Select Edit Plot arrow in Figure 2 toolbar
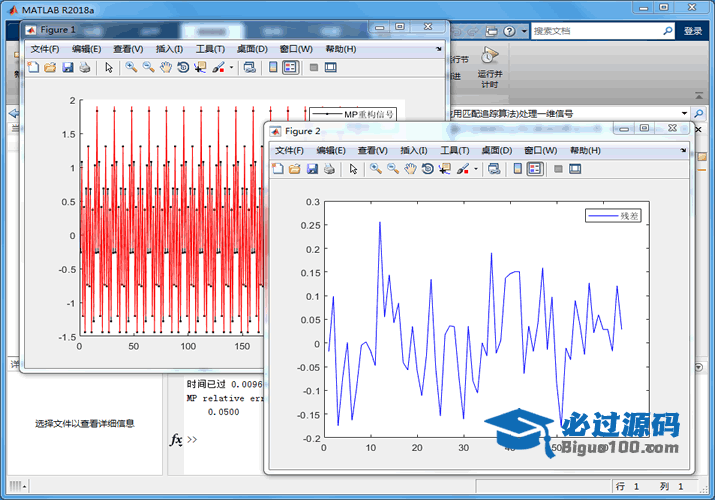The image size is (715, 500). 353,169
